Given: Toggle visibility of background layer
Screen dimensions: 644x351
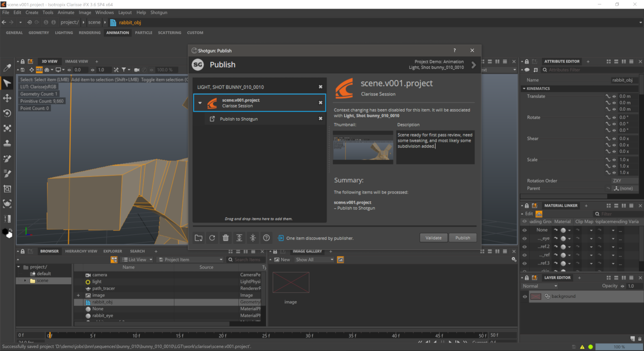Looking at the screenshot, I should (x=525, y=297).
